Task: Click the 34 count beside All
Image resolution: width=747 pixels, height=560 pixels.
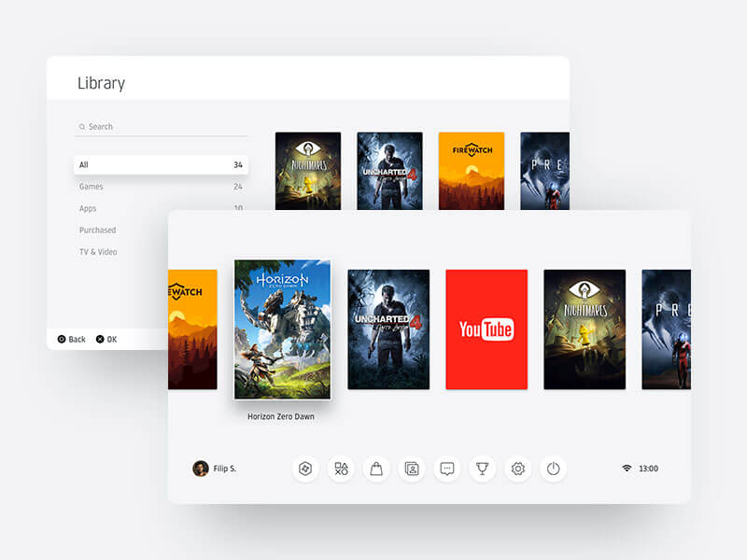Action: (238, 165)
